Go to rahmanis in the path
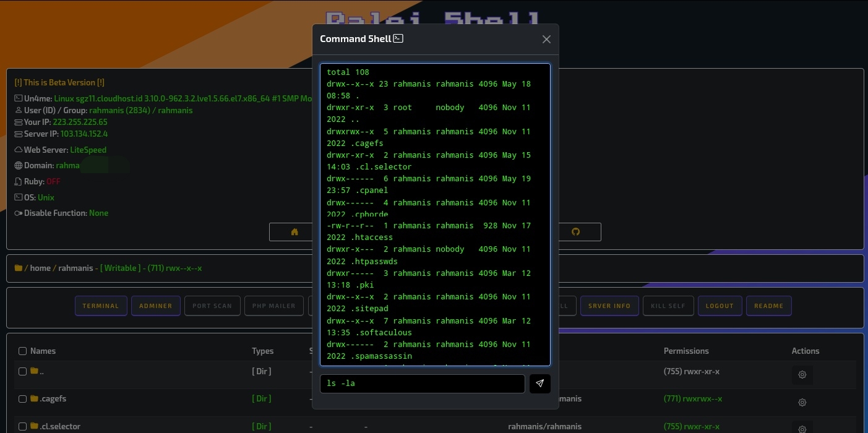Image resolution: width=868 pixels, height=433 pixels. (75, 268)
